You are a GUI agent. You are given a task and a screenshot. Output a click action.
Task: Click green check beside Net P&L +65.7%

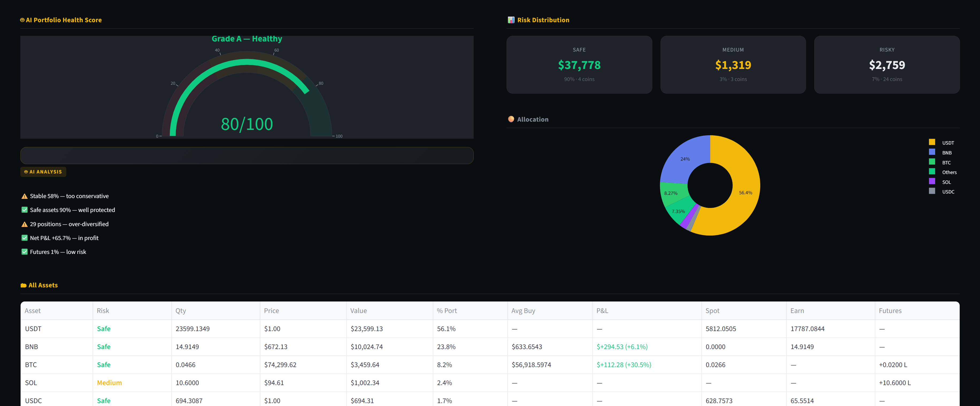pos(24,238)
